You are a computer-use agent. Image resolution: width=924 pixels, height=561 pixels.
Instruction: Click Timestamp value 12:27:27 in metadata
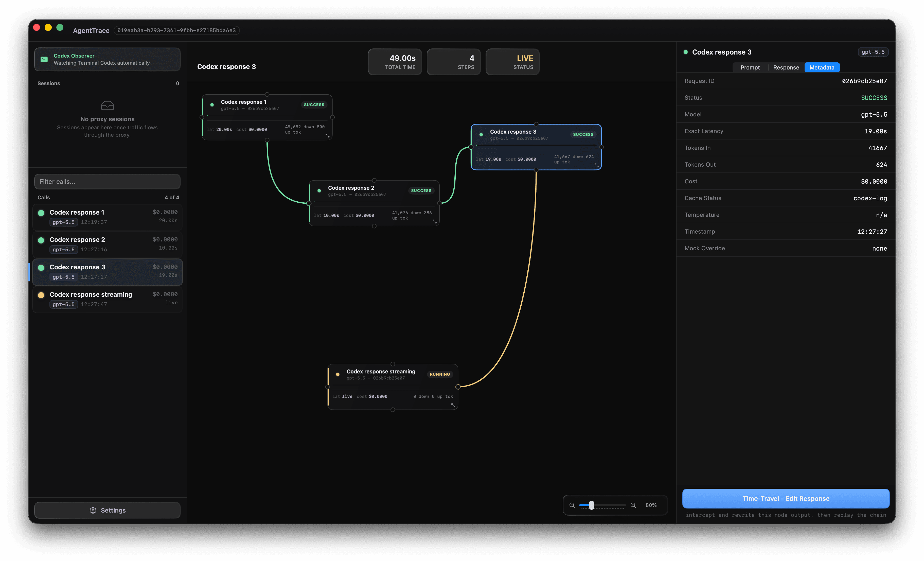pyautogui.click(x=872, y=232)
